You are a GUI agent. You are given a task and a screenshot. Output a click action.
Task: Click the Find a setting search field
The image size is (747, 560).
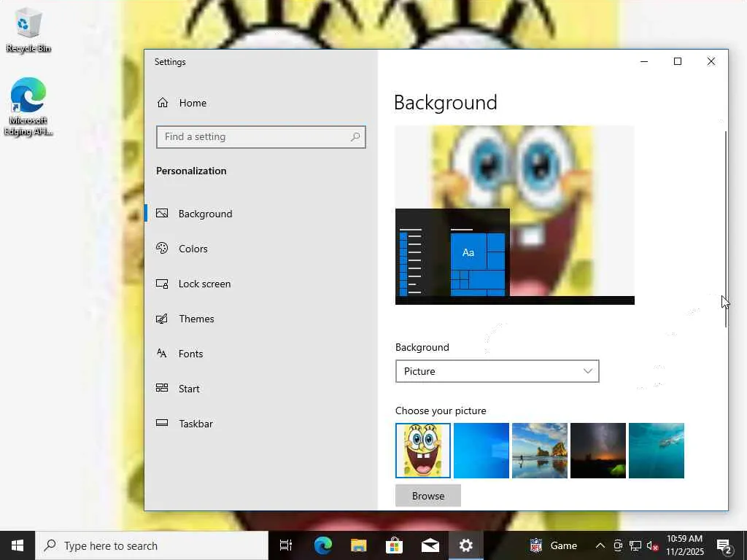(260, 136)
